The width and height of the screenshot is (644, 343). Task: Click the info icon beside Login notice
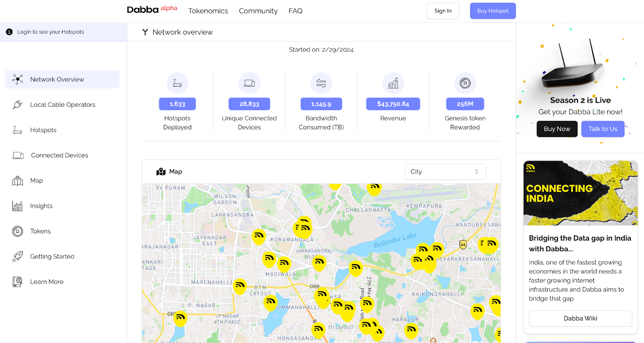(x=9, y=32)
